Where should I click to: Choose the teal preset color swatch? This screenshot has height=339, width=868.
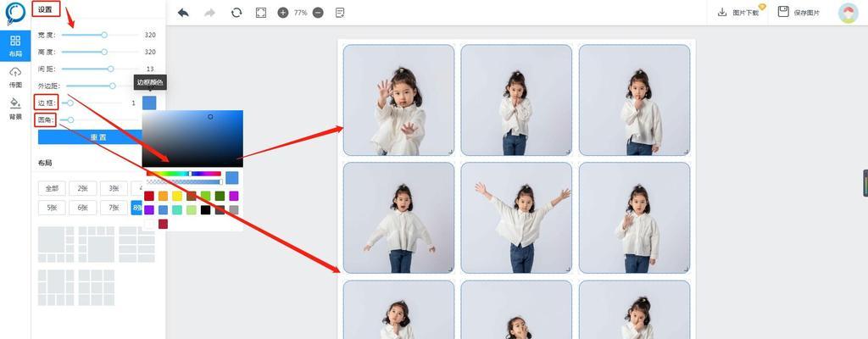(177, 210)
